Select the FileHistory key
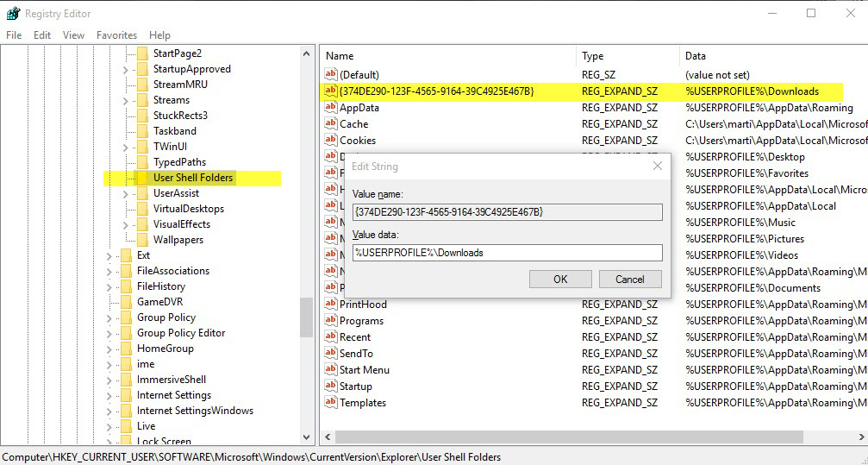 pos(161,286)
